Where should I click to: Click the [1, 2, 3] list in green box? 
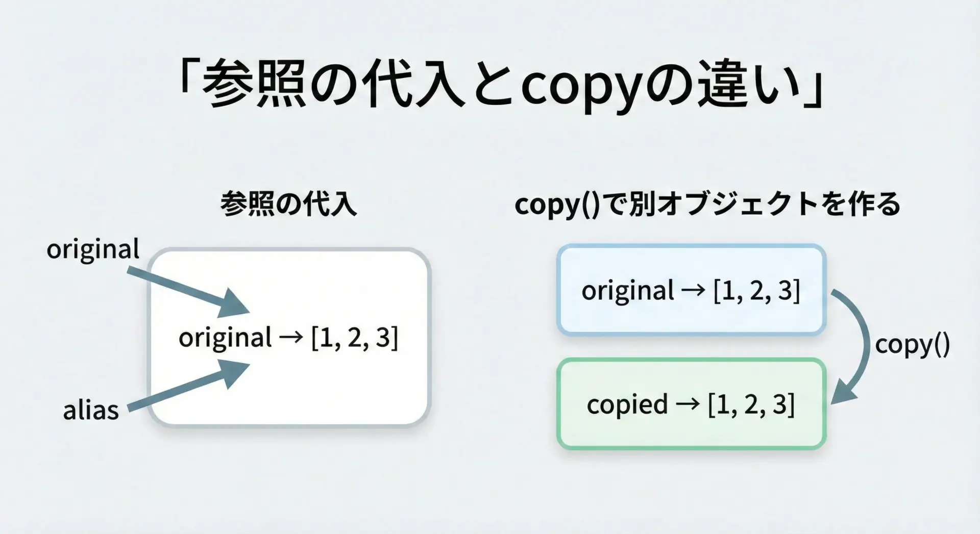tap(751, 404)
